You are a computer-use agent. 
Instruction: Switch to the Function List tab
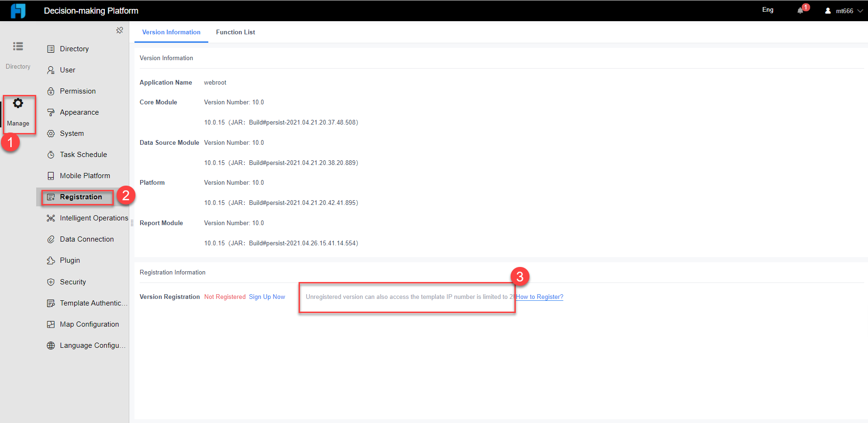pyautogui.click(x=235, y=32)
